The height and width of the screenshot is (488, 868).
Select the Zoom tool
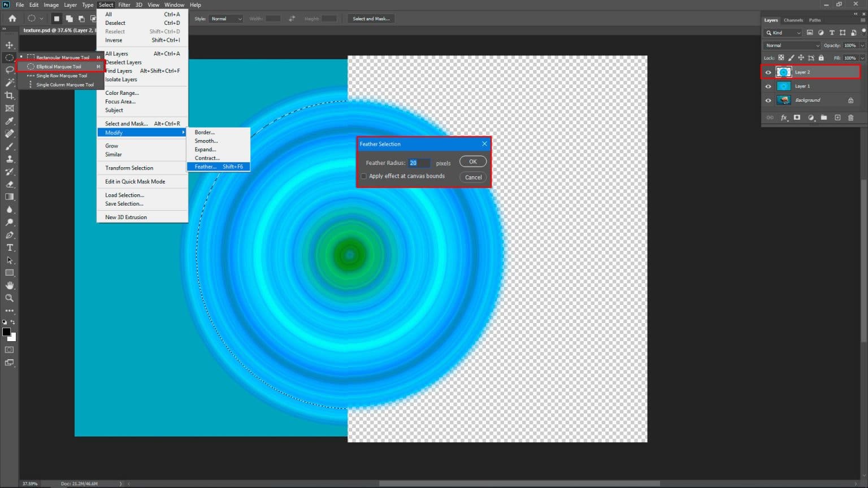[9, 298]
